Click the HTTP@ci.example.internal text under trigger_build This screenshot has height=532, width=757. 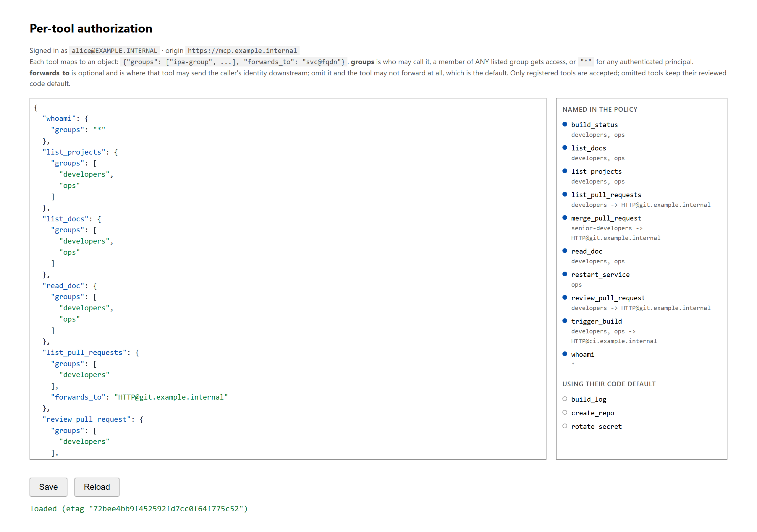[x=614, y=341]
